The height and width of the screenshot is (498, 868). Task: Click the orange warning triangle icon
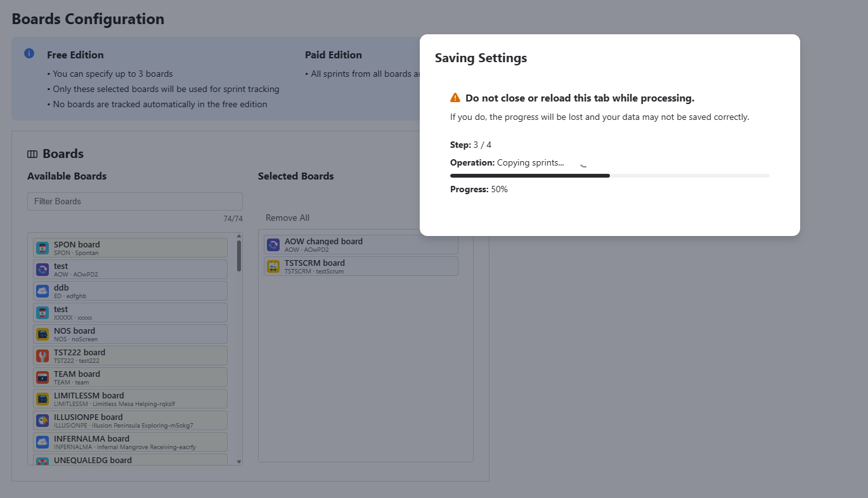click(x=455, y=98)
